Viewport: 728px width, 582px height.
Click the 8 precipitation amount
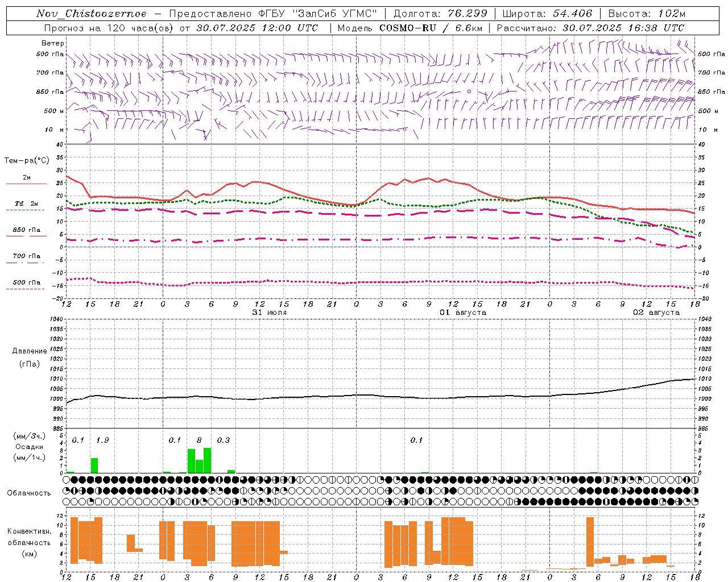199,440
